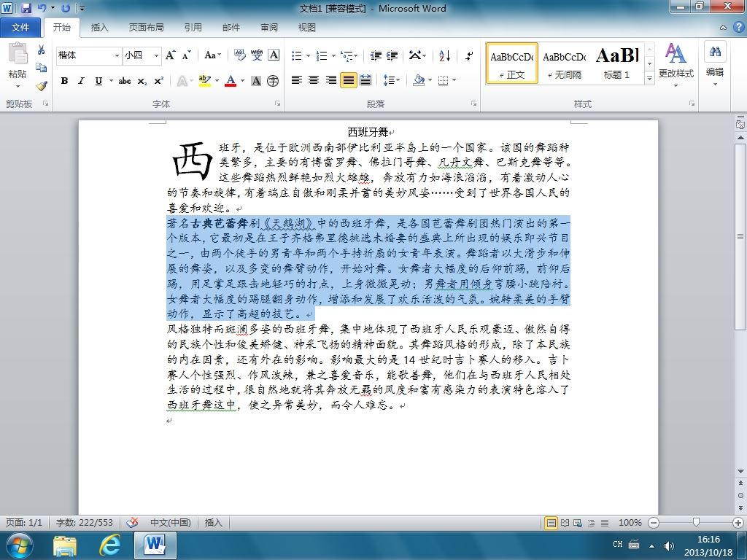Click the Character Border icon
747x560 pixels.
point(274,55)
